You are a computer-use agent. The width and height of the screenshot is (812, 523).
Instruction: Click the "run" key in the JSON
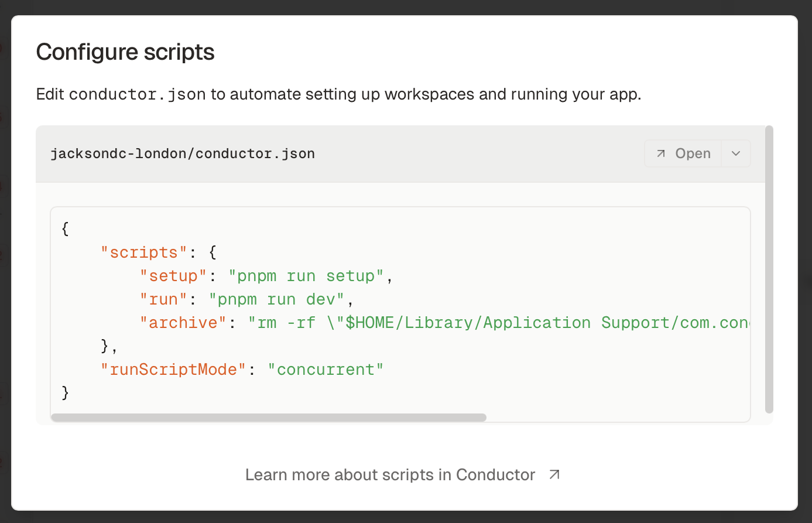coord(163,299)
